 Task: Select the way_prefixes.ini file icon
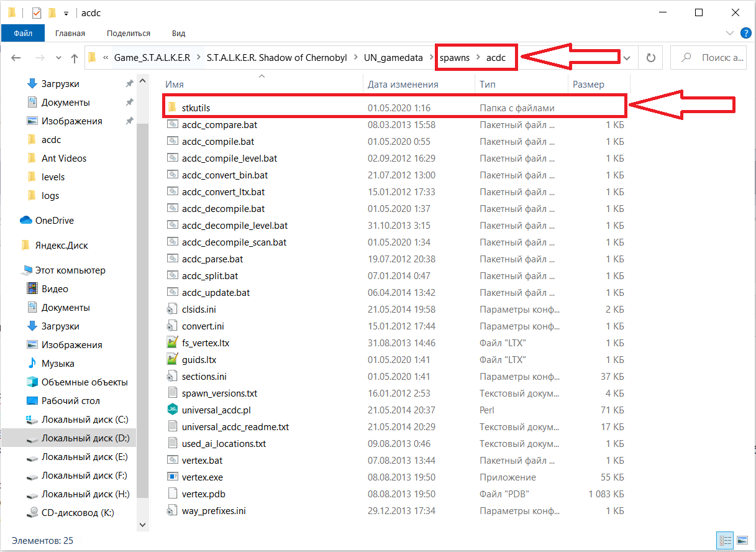173,511
